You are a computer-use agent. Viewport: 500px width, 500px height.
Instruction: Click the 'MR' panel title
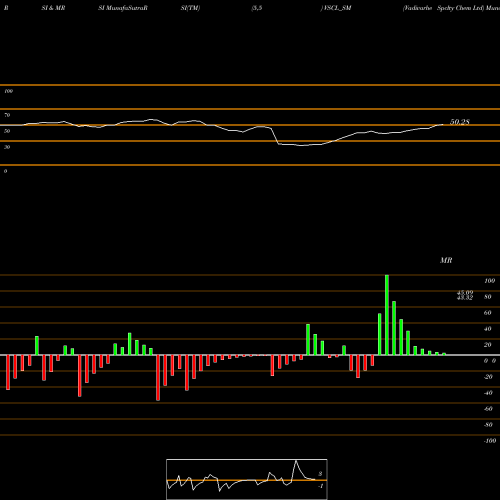pos(446,260)
